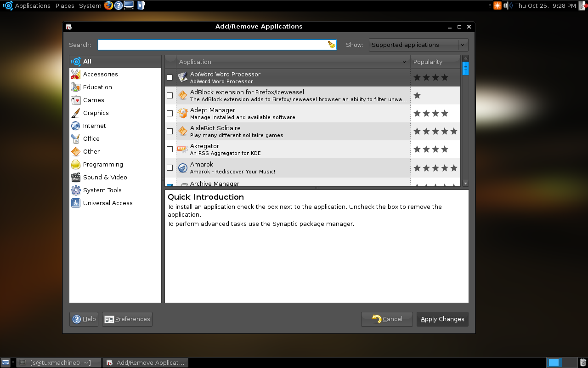This screenshot has width=588, height=368.
Task: Open the Show Supported applications dropdown
Action: (x=418, y=45)
